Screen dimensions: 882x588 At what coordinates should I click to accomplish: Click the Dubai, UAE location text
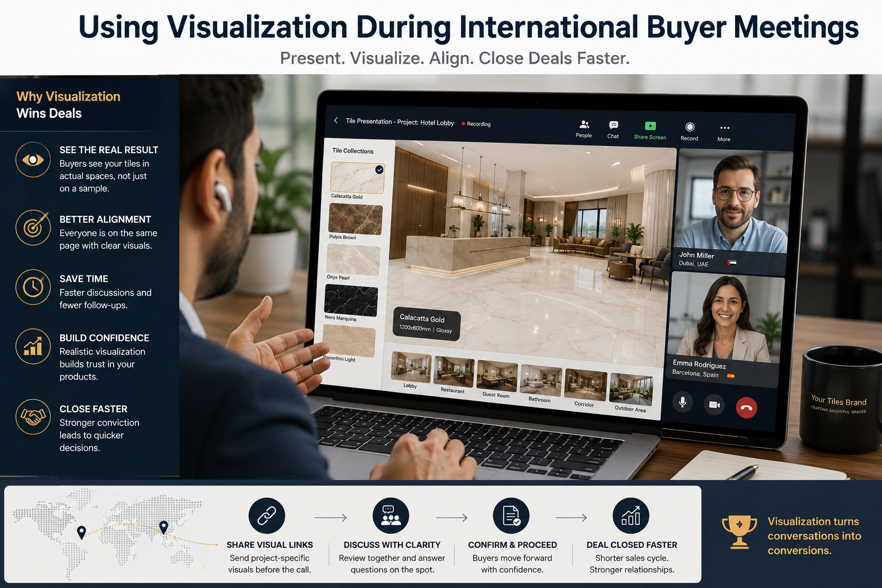(694, 264)
